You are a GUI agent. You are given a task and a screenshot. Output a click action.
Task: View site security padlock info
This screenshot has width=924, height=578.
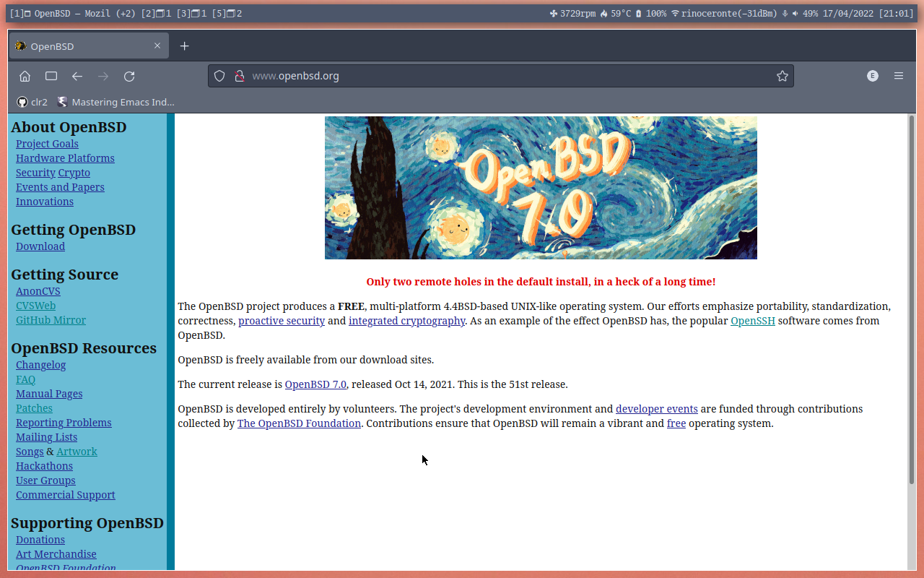pos(240,76)
